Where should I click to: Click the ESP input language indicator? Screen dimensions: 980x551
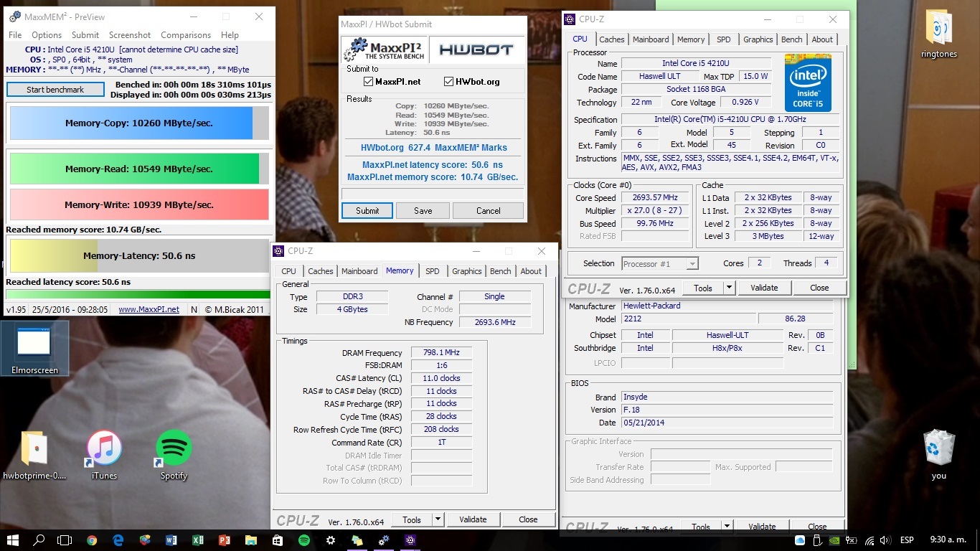[x=907, y=540]
